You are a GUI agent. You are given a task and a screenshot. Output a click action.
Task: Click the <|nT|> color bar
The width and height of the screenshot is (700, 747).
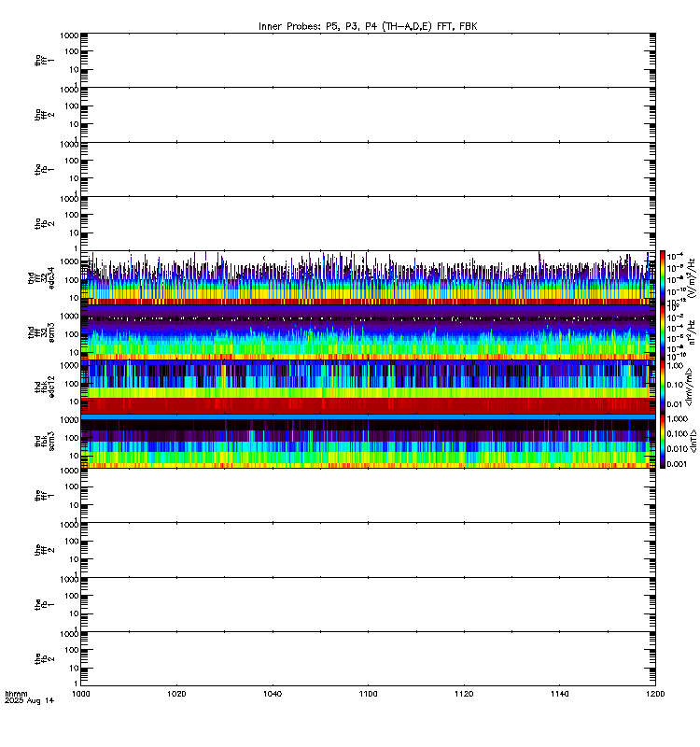coord(663,441)
